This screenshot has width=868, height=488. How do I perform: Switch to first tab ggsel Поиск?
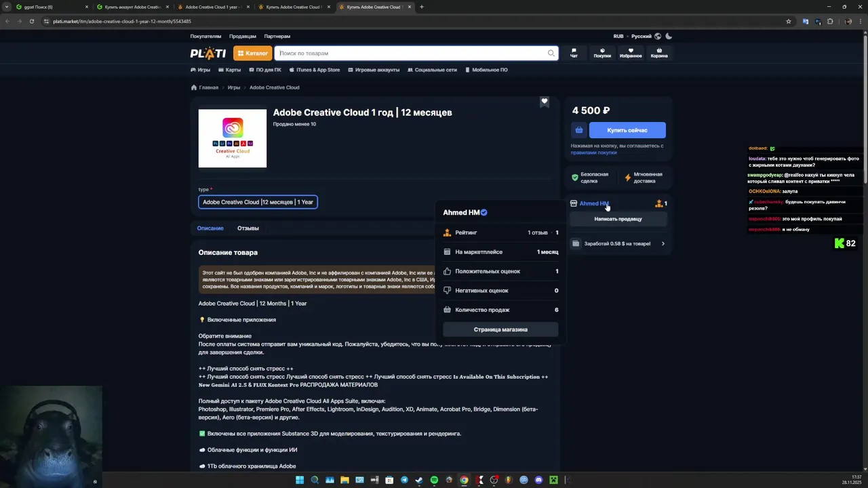(52, 7)
